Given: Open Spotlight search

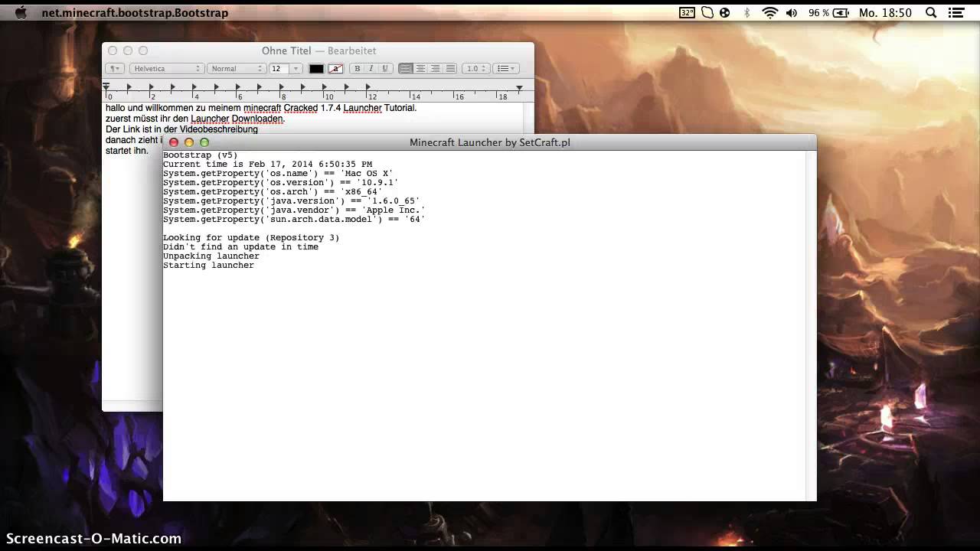Looking at the screenshot, I should tap(931, 13).
